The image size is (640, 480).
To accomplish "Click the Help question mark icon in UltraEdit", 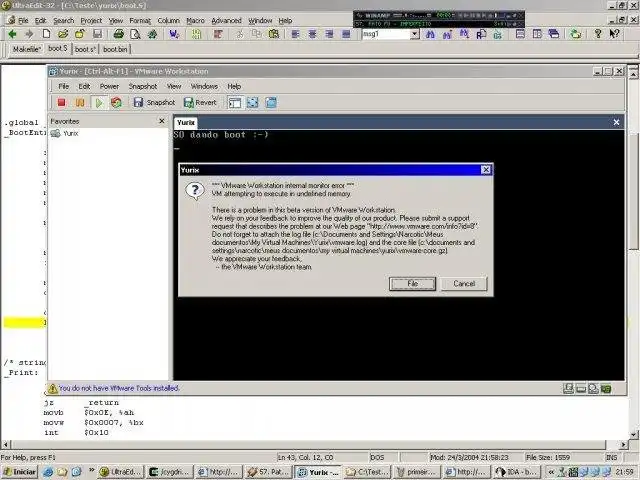I will [x=598, y=34].
